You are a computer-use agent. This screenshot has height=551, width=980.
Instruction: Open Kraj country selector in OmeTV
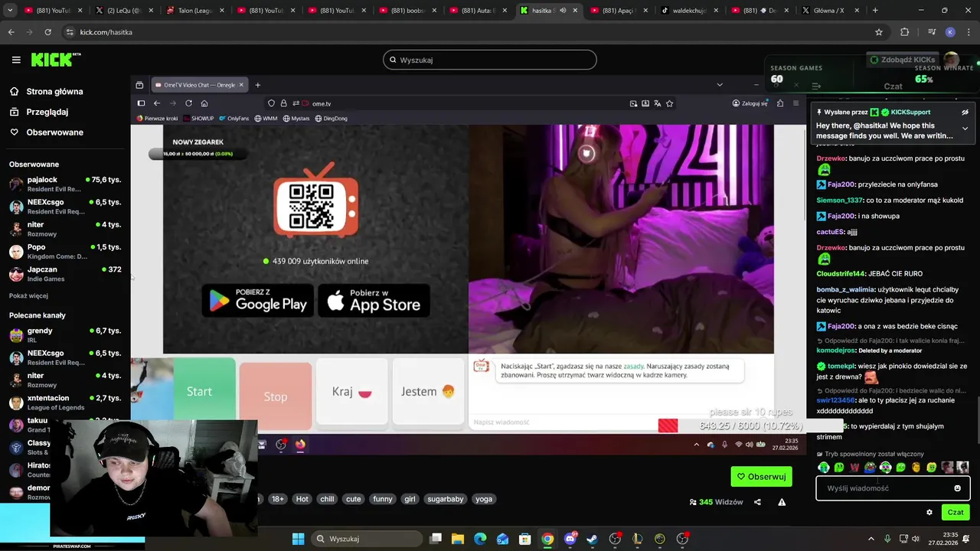(352, 391)
